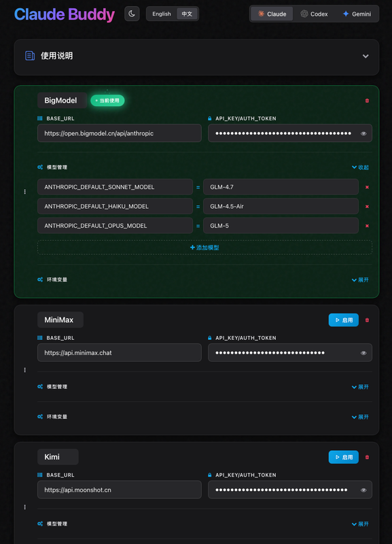
Task: Delete the BigModel provider trash icon
Action: point(367,101)
